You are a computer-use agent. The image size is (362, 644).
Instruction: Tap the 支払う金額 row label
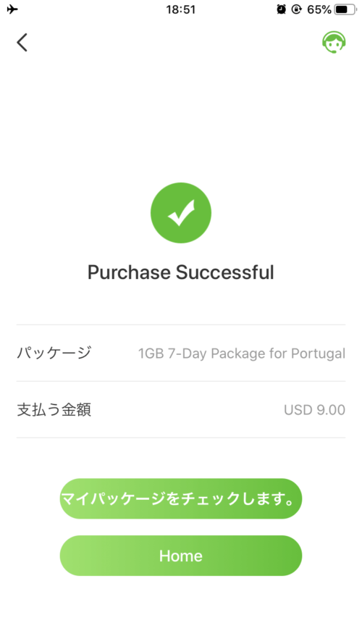[x=54, y=409]
